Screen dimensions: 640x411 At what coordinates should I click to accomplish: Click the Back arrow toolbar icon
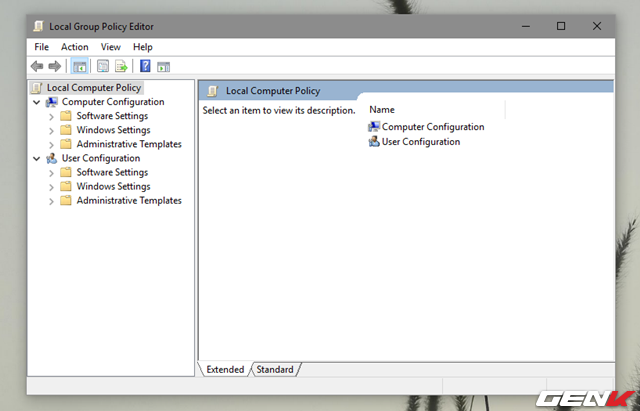(x=37, y=66)
